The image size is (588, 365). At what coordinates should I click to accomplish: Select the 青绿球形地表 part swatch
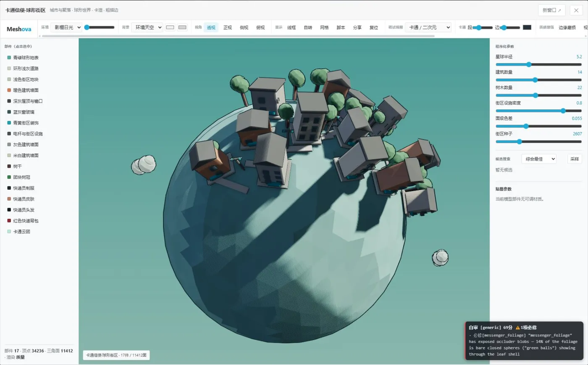pos(9,58)
